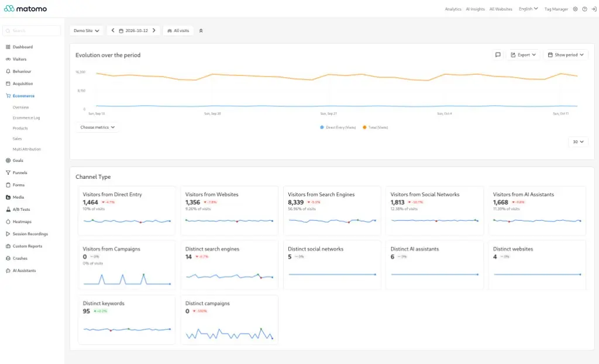Click the 8,339 search engine visitors value
This screenshot has width=599, height=364.
coord(295,202)
